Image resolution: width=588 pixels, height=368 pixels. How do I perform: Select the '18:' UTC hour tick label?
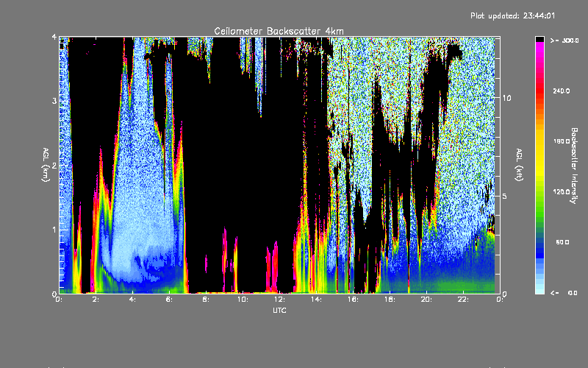[390, 300]
